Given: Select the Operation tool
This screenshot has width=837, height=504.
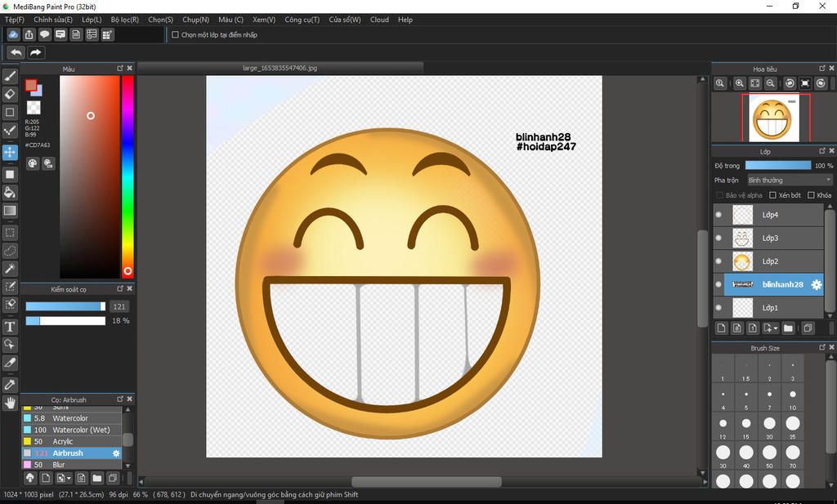Looking at the screenshot, I should [10, 345].
